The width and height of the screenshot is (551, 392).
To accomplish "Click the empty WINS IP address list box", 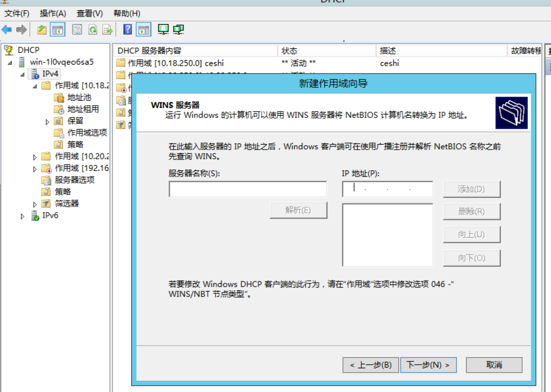I will coord(387,235).
